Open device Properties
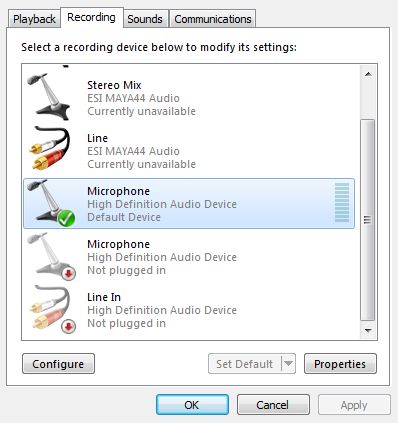The image size is (398, 423). pyautogui.click(x=340, y=364)
